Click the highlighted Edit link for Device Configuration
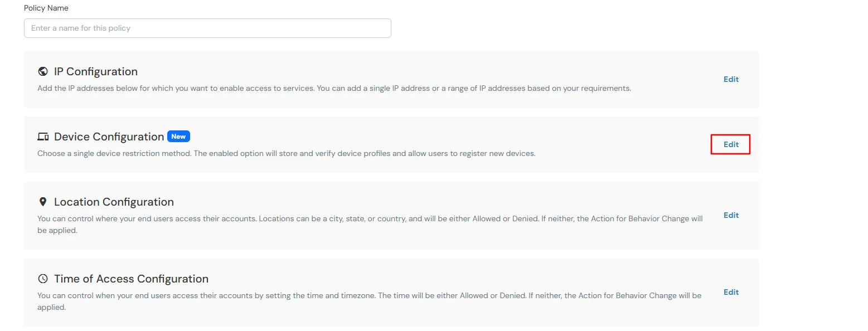The image size is (868, 331). point(730,144)
